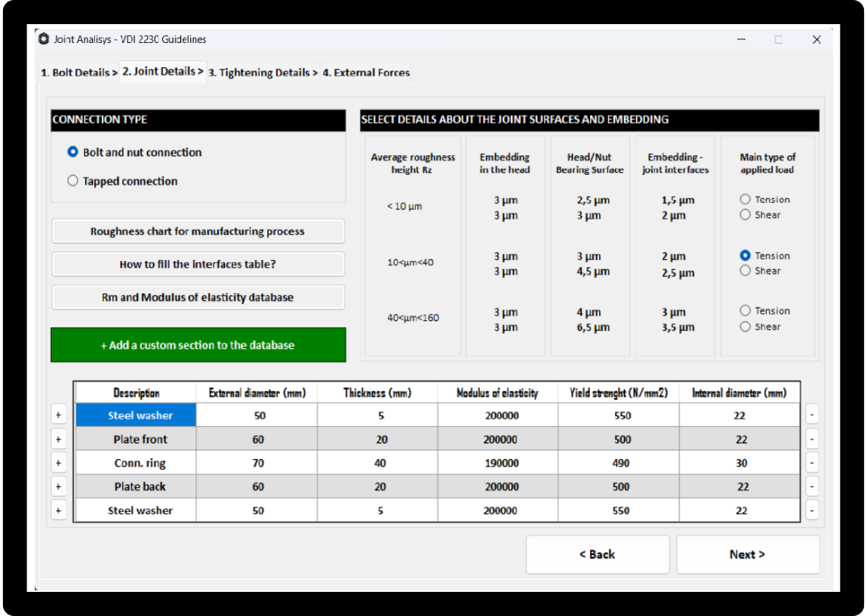
Task: Switch to the 1. Bolt Details tab
Action: pos(79,72)
